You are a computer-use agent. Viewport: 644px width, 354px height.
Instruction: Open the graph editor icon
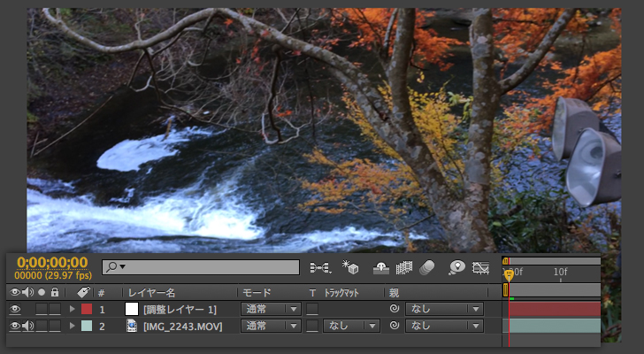coord(481,267)
